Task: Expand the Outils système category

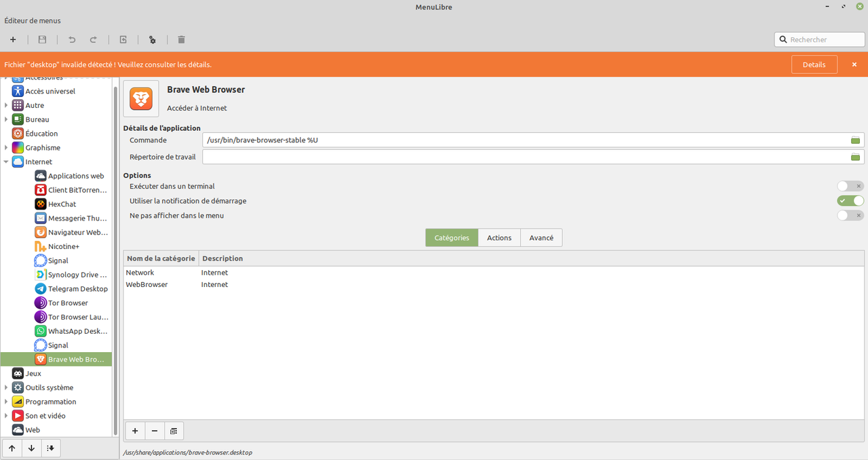Action: (x=6, y=387)
